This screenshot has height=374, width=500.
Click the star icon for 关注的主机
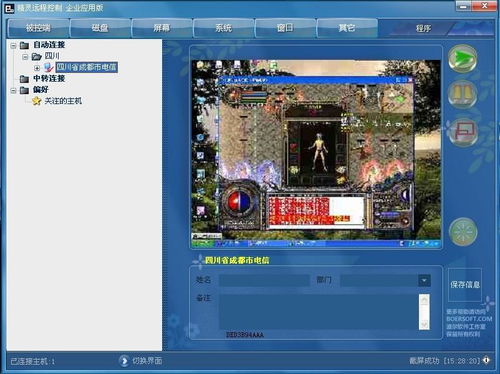tap(37, 101)
